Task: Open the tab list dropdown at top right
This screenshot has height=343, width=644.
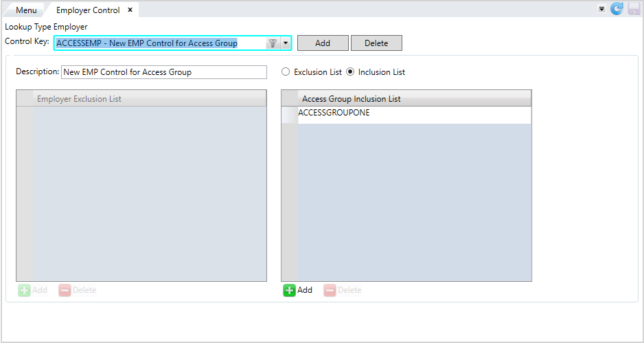Action: point(601,9)
